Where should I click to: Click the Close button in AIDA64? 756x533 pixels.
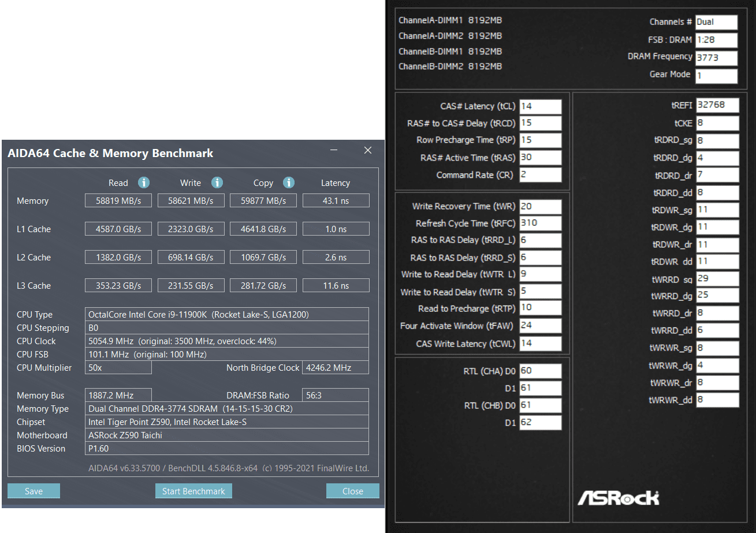[353, 491]
